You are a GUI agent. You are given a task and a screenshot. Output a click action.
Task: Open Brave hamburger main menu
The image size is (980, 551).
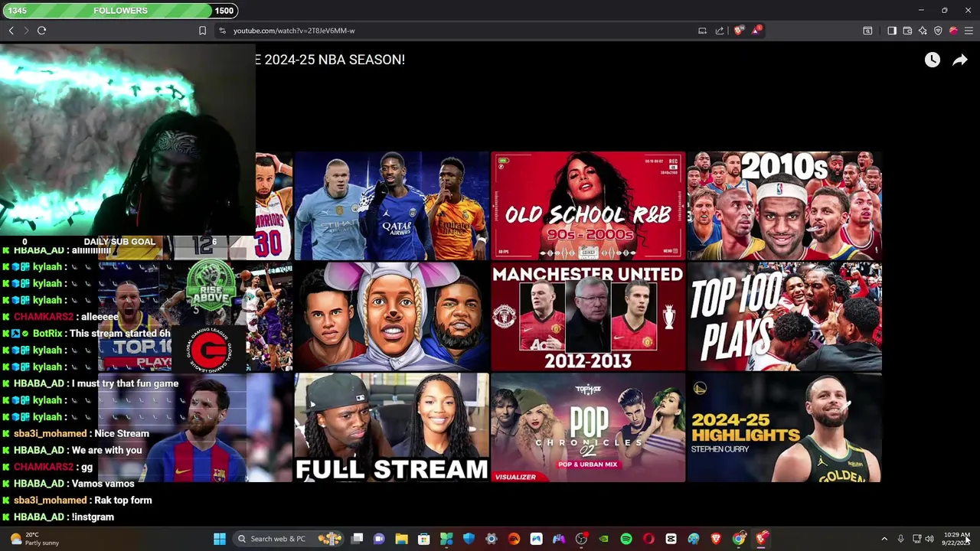(969, 31)
